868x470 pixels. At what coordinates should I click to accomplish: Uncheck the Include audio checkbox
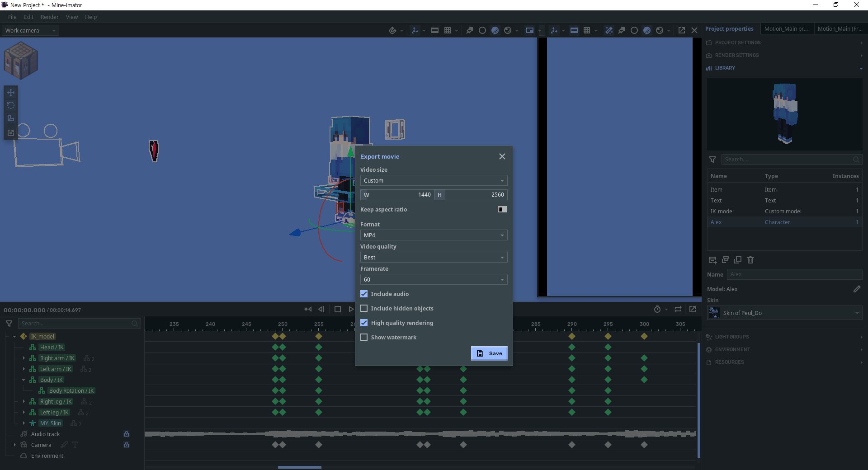[x=364, y=294]
